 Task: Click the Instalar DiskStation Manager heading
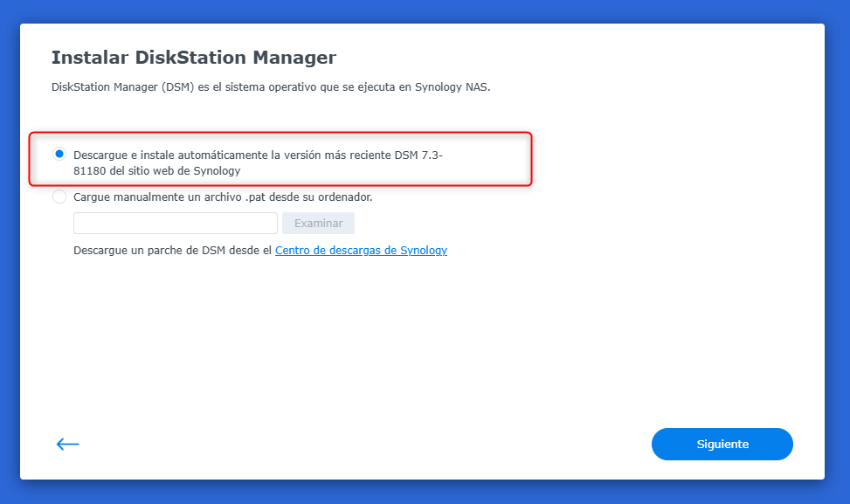tap(193, 58)
